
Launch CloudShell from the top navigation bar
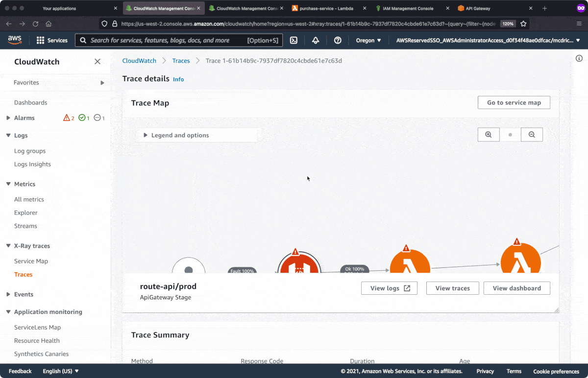[x=293, y=40]
